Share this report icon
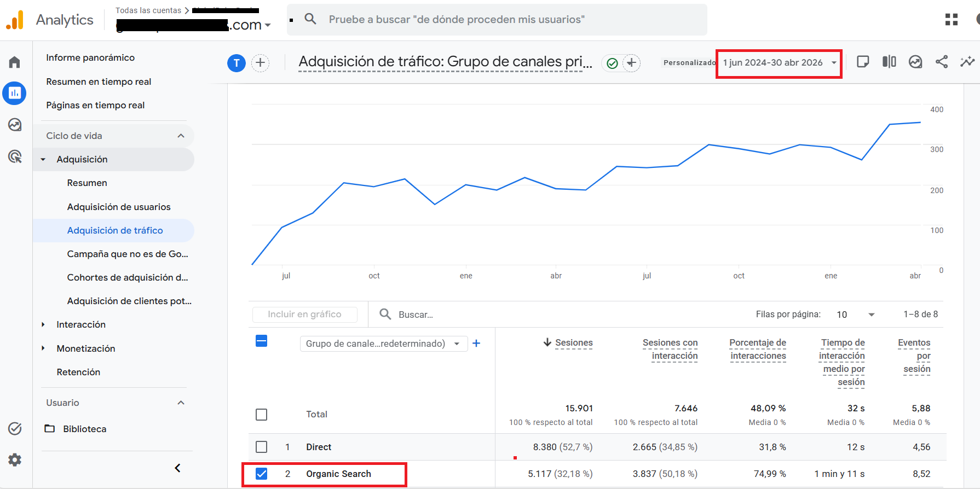 coord(942,62)
